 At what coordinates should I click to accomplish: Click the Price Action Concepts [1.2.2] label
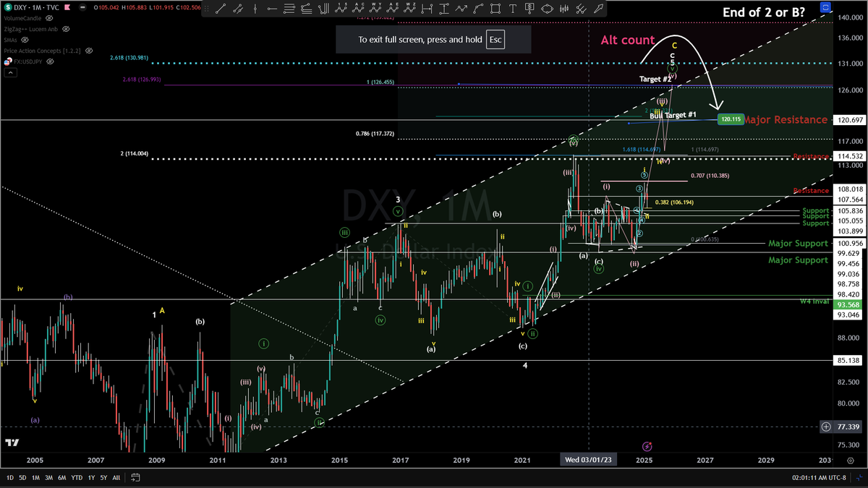click(x=42, y=51)
